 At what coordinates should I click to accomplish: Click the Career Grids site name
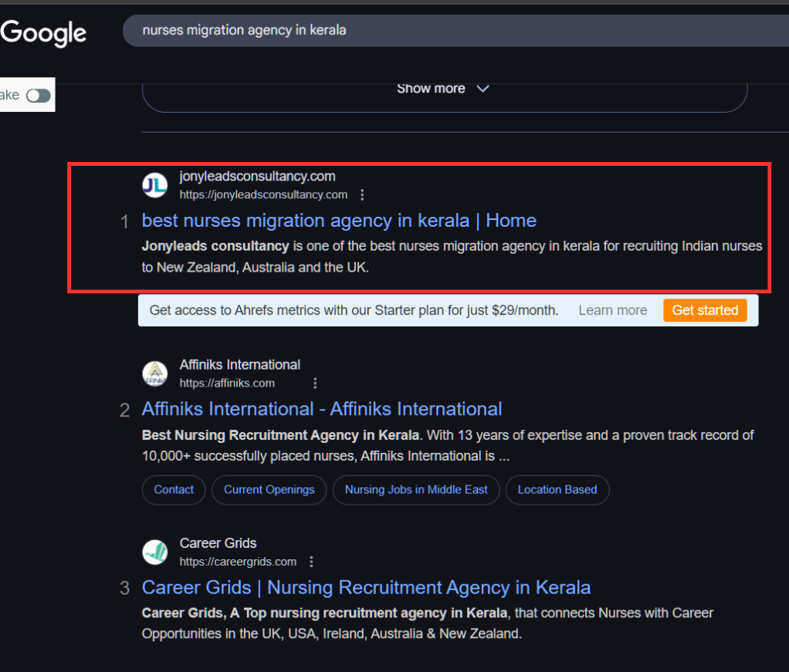218,543
